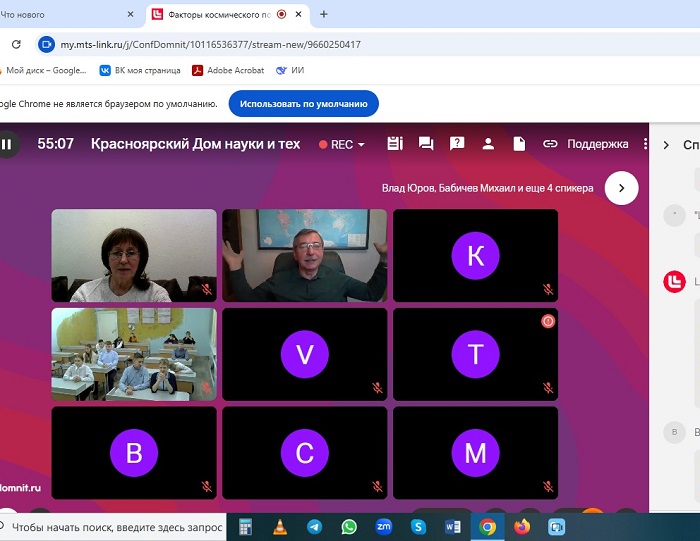Open a new browser tab
This screenshot has height=541, width=700.
point(323,14)
